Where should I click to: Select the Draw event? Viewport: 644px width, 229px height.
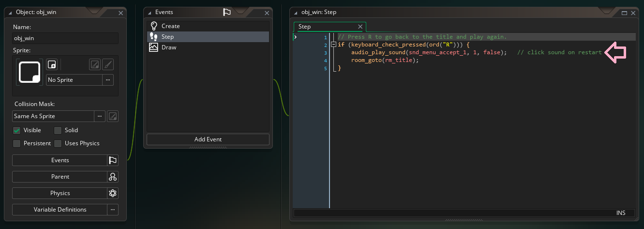[208, 47]
